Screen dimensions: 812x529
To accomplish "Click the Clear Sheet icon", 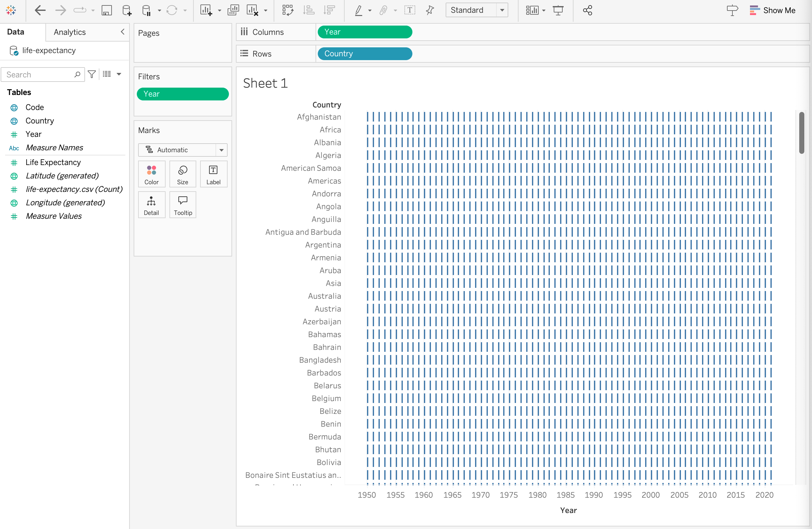I will tap(253, 10).
